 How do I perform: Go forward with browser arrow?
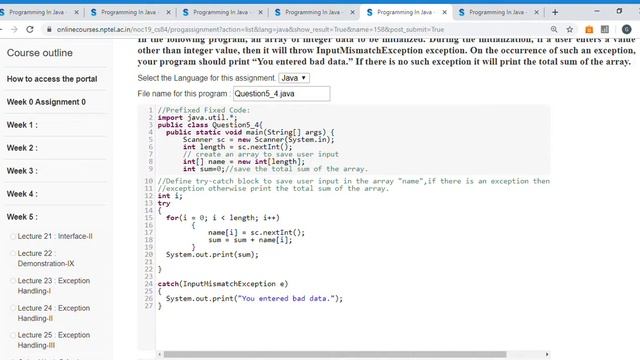point(14,29)
